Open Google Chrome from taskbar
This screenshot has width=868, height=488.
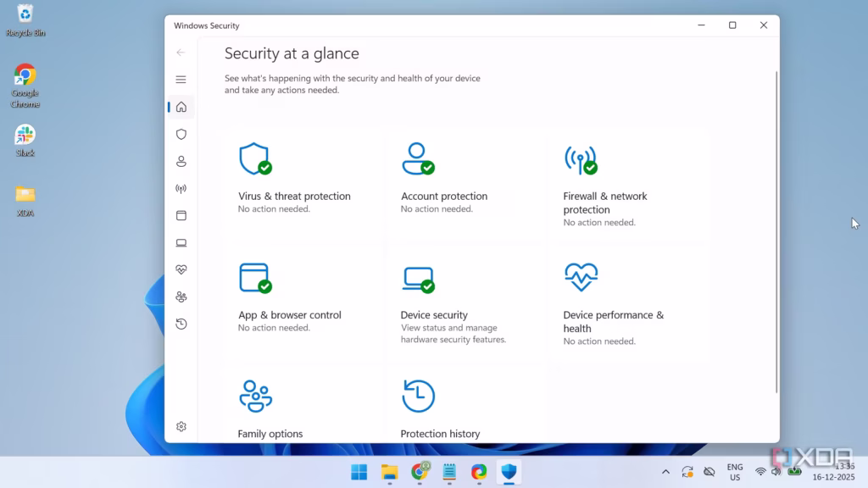coord(420,472)
